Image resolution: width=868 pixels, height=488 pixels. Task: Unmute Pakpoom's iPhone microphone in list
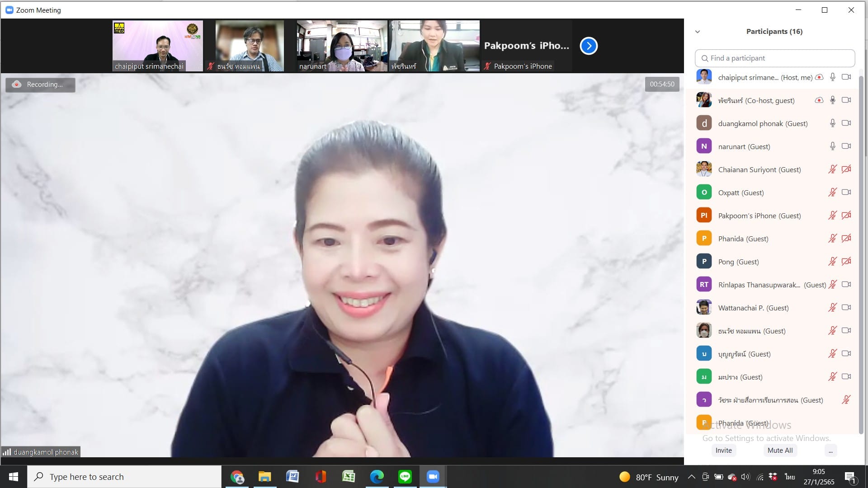(x=832, y=216)
